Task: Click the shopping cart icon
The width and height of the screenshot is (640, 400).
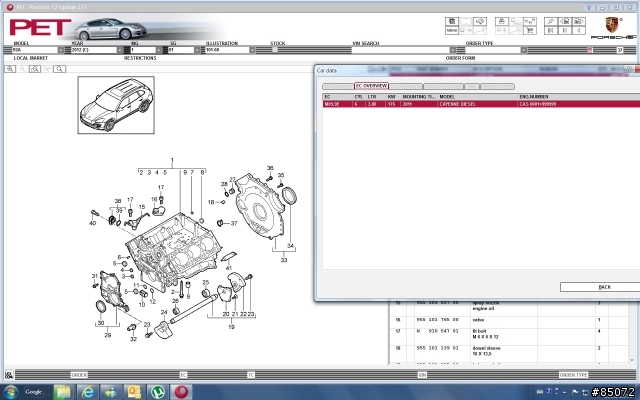Action: coord(530,30)
